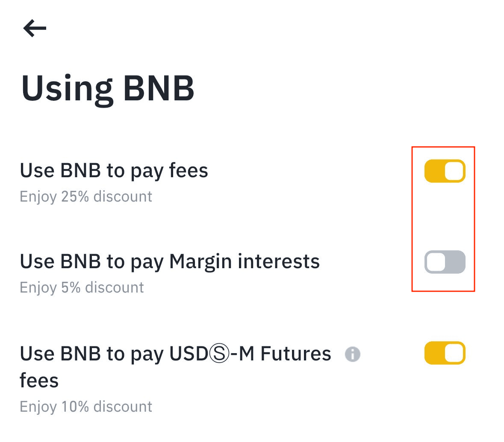Open the USDⓈ-M Futures info icon
Viewport: 504px width, 442px height.
point(352,354)
